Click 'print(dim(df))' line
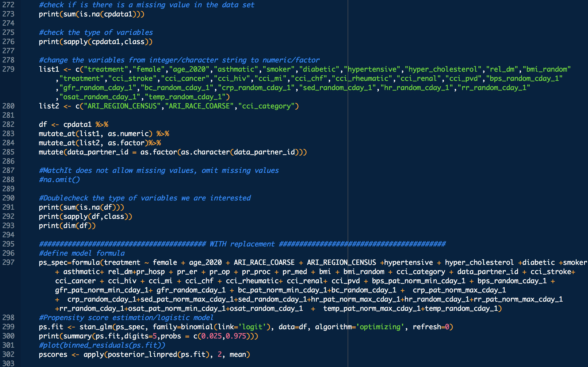588x367 pixels. click(67, 226)
